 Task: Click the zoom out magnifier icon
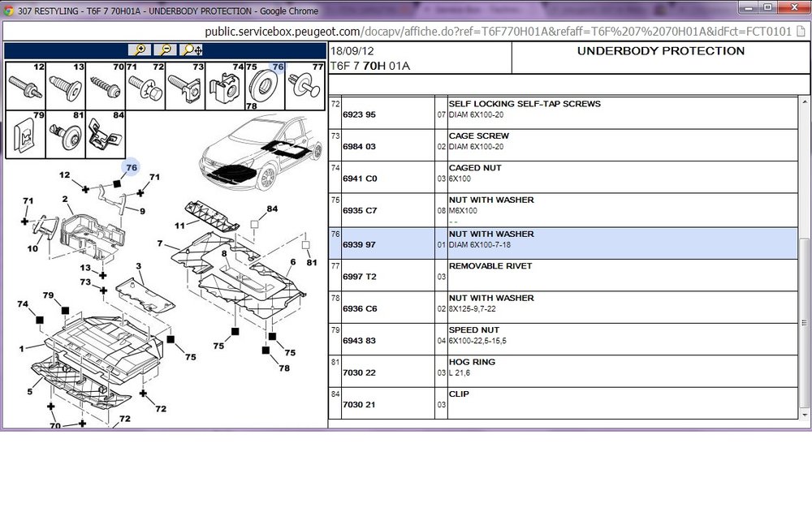(x=165, y=49)
